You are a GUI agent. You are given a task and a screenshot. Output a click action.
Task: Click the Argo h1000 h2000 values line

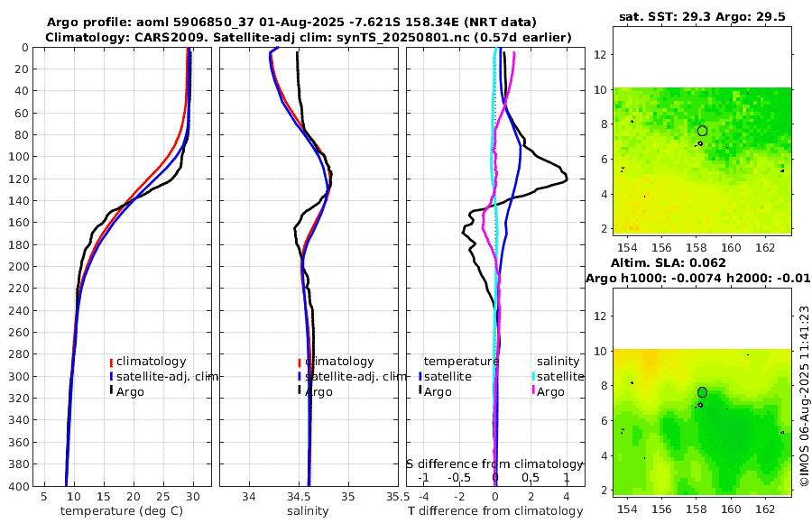(x=698, y=279)
